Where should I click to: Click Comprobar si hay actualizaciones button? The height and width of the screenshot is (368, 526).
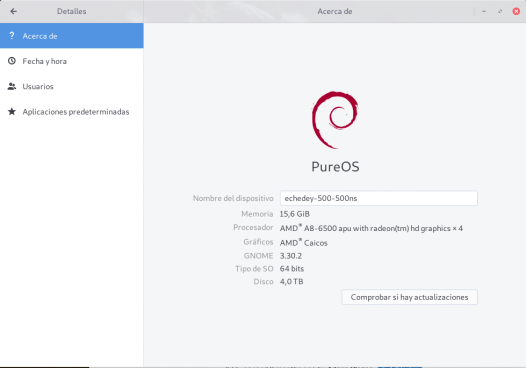click(x=410, y=297)
